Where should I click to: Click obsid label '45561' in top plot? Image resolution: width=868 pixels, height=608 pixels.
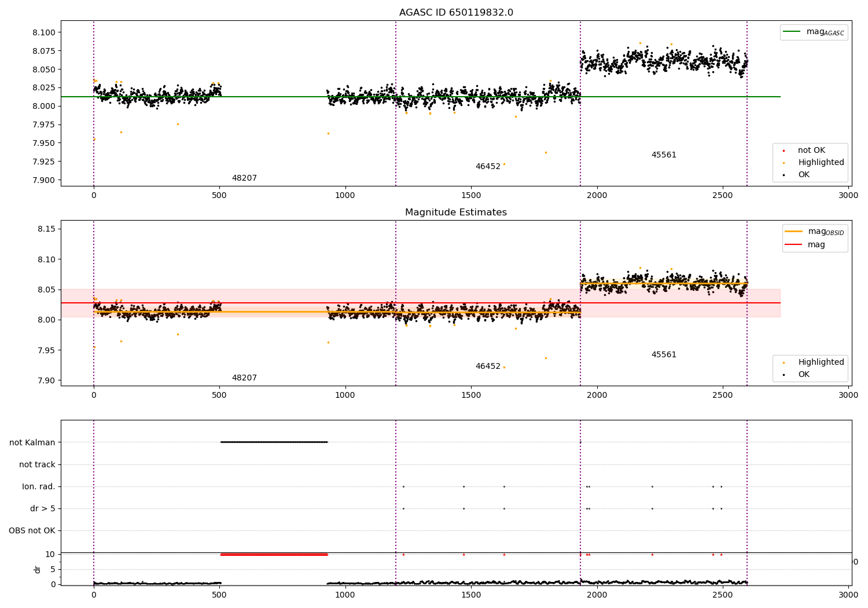tap(664, 155)
